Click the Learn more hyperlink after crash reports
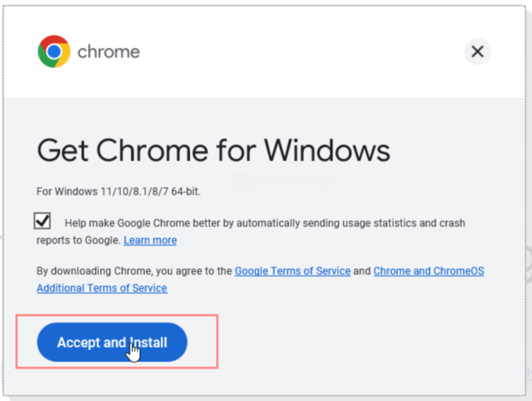532x401 pixels. (x=150, y=240)
